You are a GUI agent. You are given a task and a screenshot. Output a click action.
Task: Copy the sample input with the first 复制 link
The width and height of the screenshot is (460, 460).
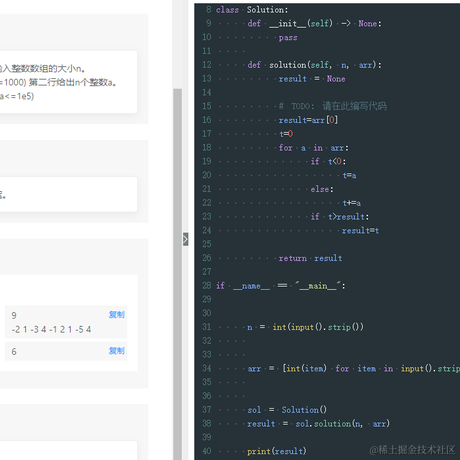117,315
